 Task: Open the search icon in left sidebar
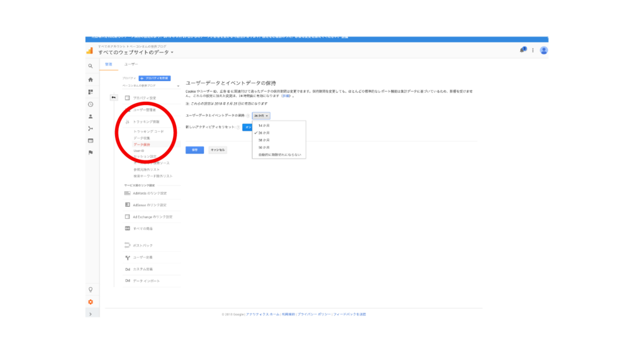pos(91,66)
